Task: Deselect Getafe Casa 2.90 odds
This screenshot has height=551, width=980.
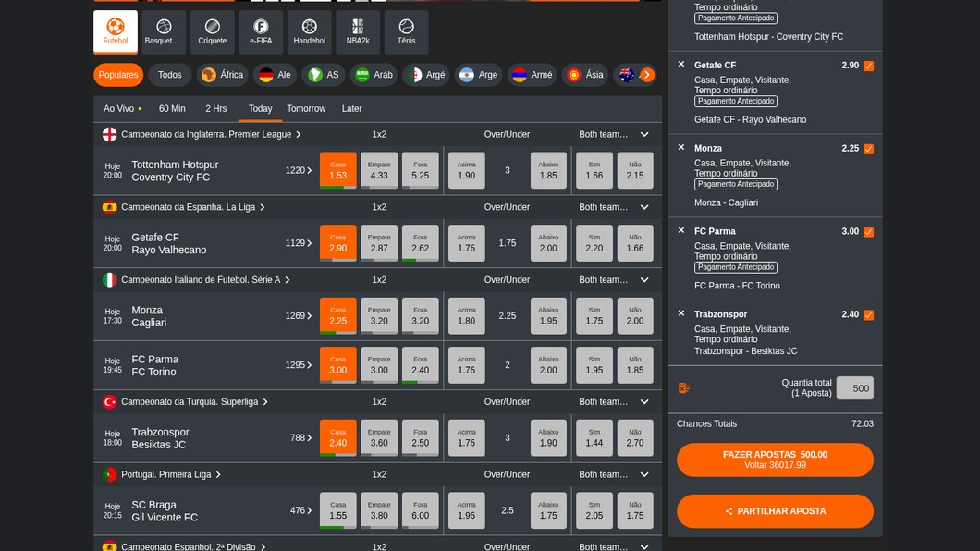Action: pyautogui.click(x=338, y=243)
